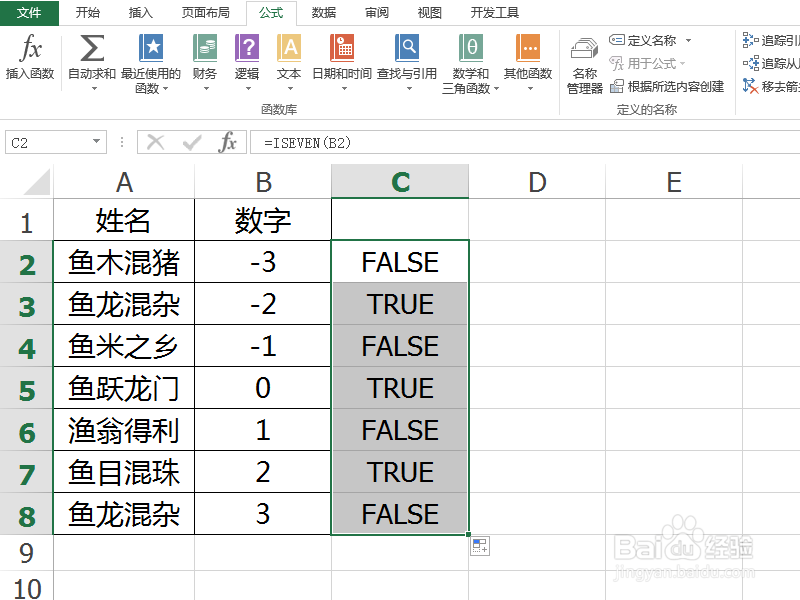Image resolution: width=800 pixels, height=600 pixels.
Task: Switch to Insert (插入) tab
Action: [x=141, y=13]
